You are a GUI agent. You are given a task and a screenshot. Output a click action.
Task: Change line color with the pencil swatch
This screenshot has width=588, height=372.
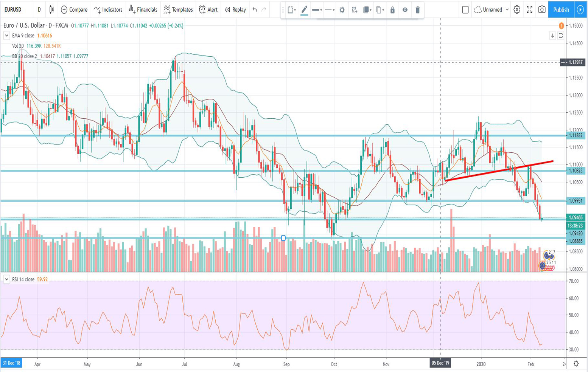304,10
